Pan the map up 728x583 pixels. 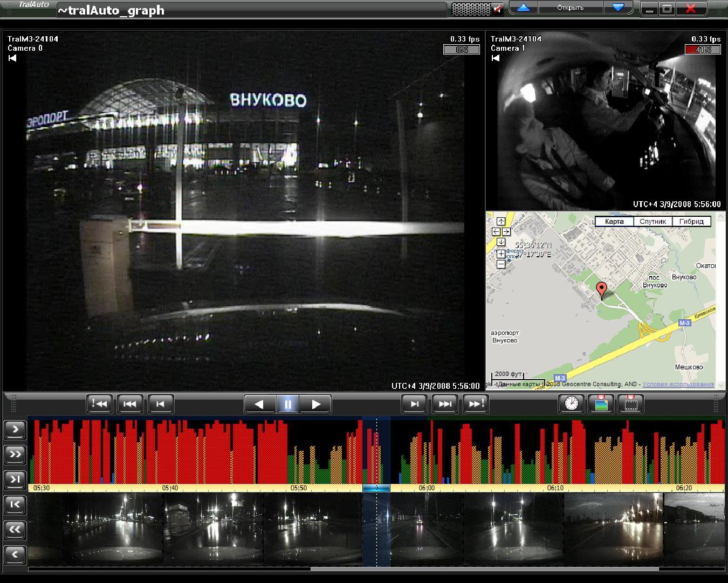(x=501, y=221)
